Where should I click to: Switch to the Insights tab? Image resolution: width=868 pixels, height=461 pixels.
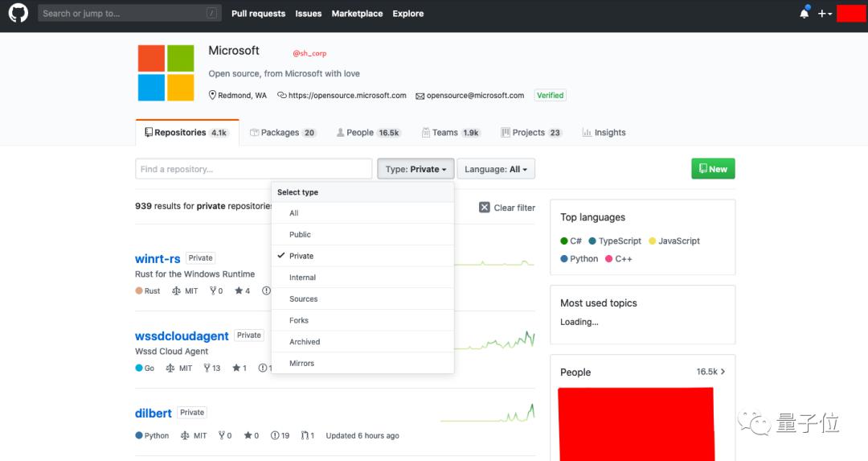[x=604, y=133]
